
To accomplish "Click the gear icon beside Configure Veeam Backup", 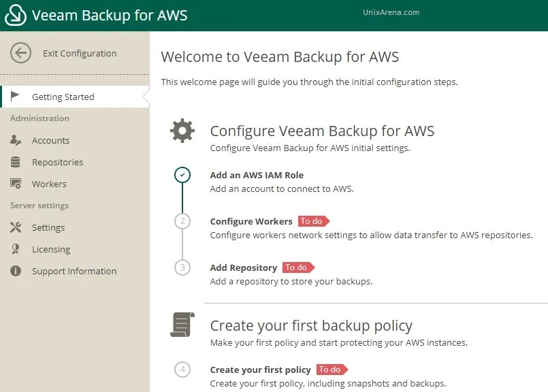I will 182,130.
